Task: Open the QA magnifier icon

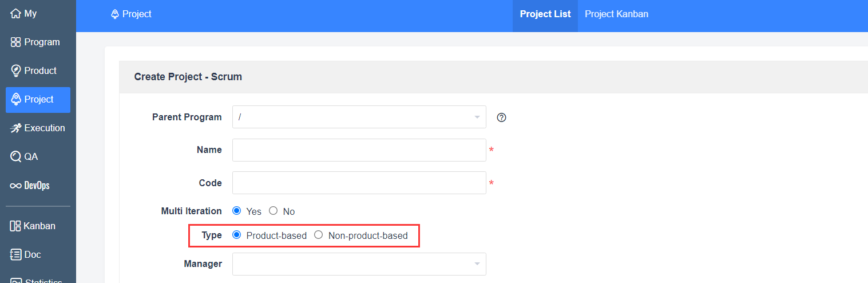Action: point(16,156)
